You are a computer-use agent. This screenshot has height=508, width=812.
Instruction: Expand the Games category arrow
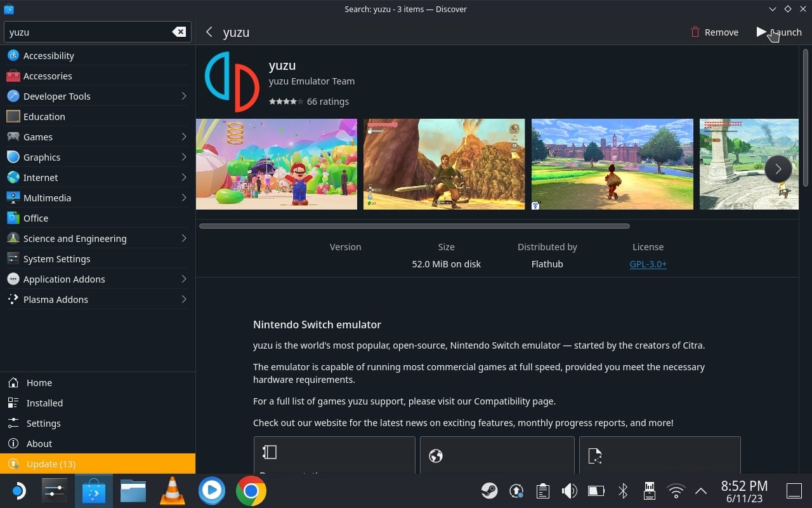tap(184, 137)
